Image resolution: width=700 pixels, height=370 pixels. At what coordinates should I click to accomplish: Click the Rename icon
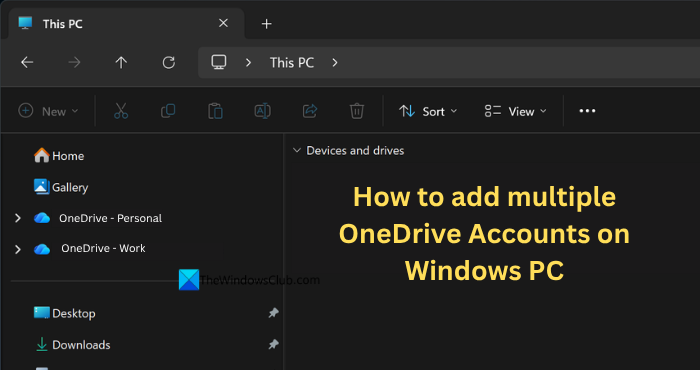262,111
